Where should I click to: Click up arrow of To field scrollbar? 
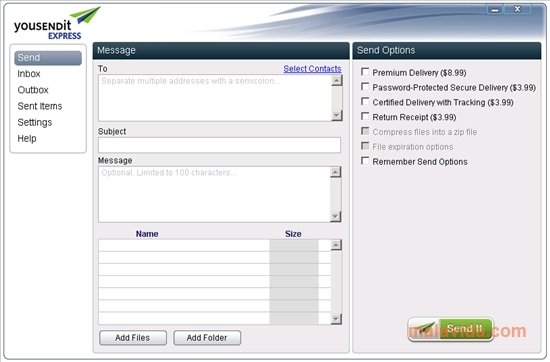[x=337, y=80]
